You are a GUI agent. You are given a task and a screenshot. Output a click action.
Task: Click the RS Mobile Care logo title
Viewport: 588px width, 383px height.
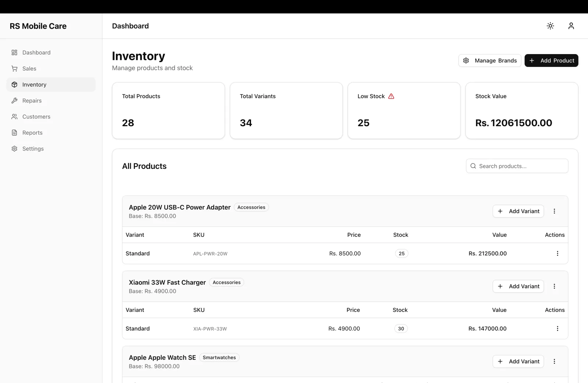38,26
